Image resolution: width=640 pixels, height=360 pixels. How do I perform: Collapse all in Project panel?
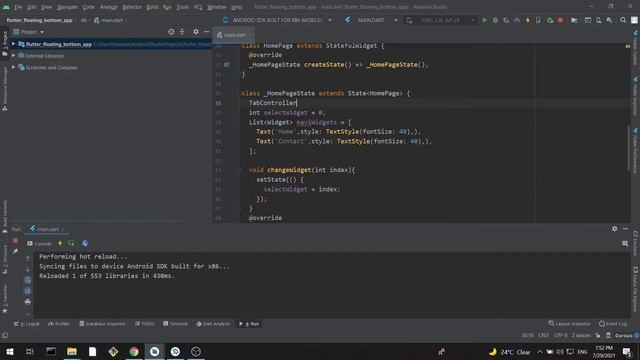(182, 31)
